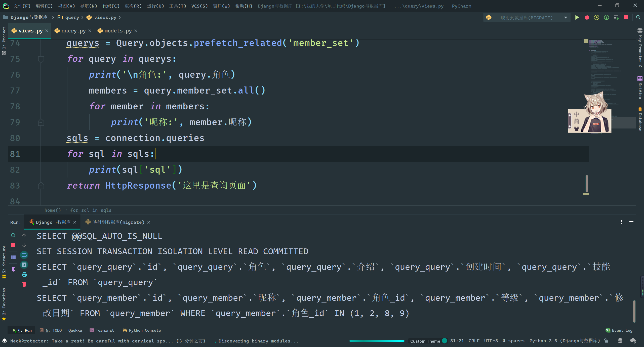Toggle soft-wrap in Run console
The width and height of the screenshot is (644, 347).
pyautogui.click(x=24, y=255)
